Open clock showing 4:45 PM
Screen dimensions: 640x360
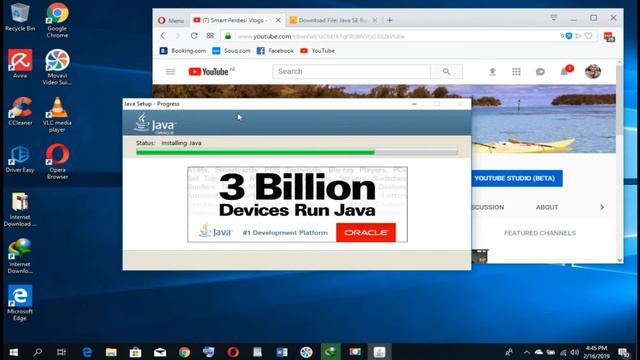pyautogui.click(x=596, y=352)
